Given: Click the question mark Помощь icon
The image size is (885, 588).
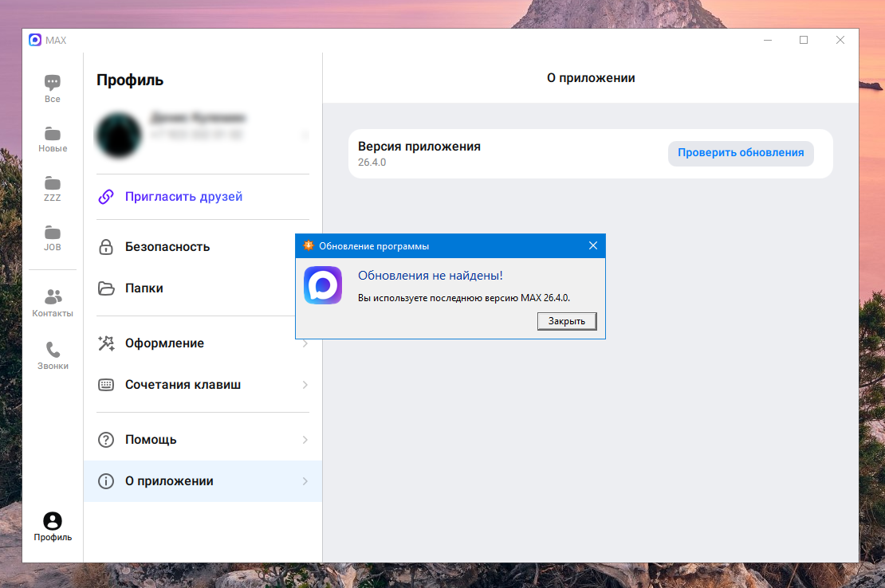Looking at the screenshot, I should (x=106, y=440).
